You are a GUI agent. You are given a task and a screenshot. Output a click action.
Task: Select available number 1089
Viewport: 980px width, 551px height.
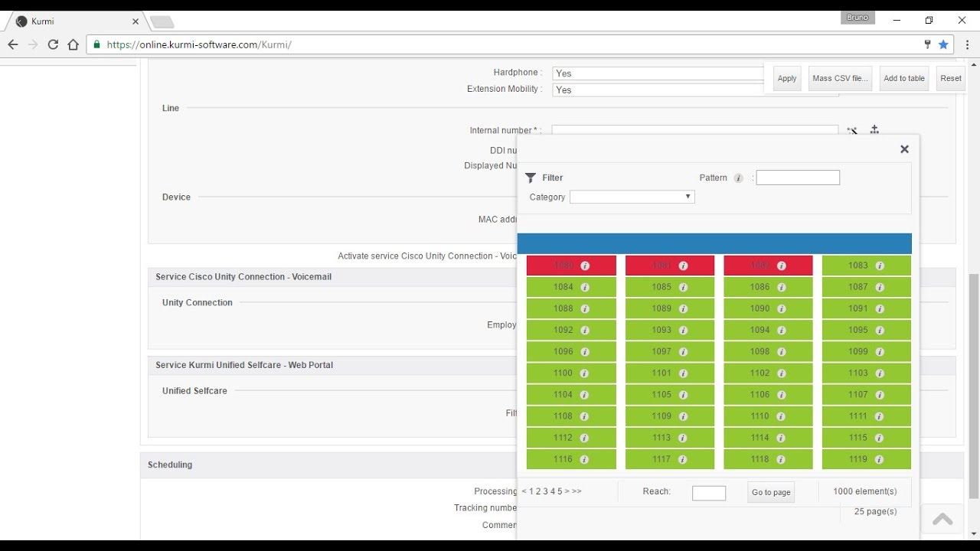(x=670, y=308)
